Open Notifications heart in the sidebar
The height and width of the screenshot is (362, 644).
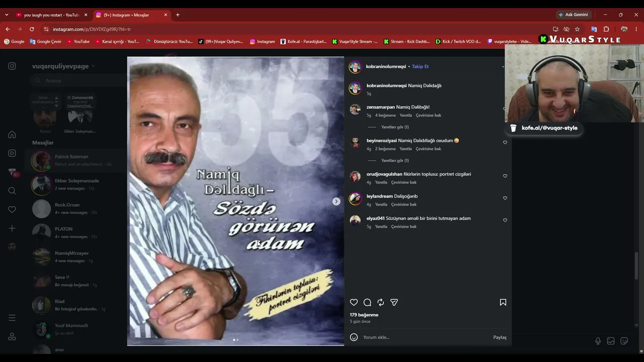pos(12,210)
